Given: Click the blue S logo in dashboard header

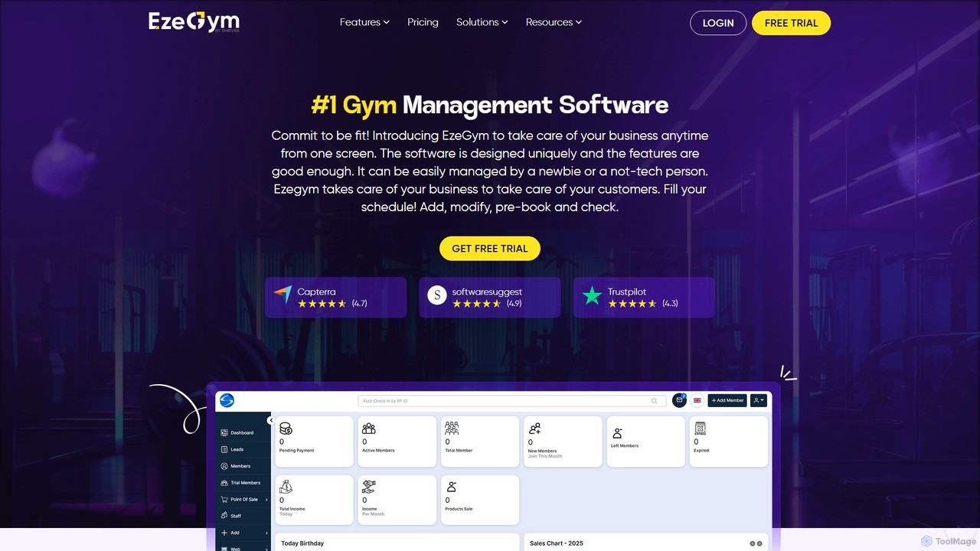Looking at the screenshot, I should pyautogui.click(x=227, y=400).
